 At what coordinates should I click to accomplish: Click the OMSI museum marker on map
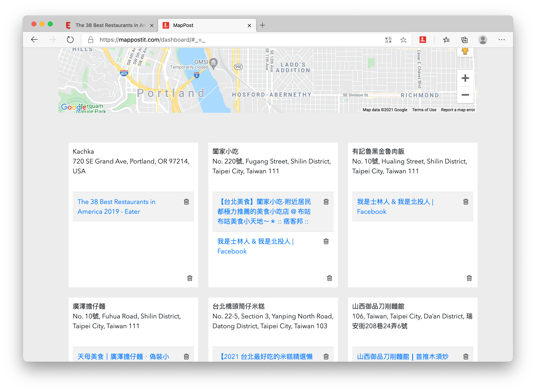213,63
